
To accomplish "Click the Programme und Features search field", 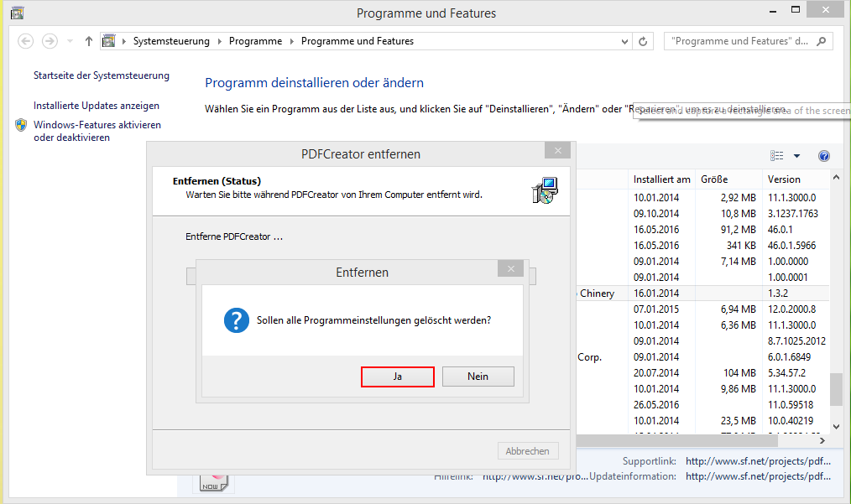I will [x=739, y=41].
